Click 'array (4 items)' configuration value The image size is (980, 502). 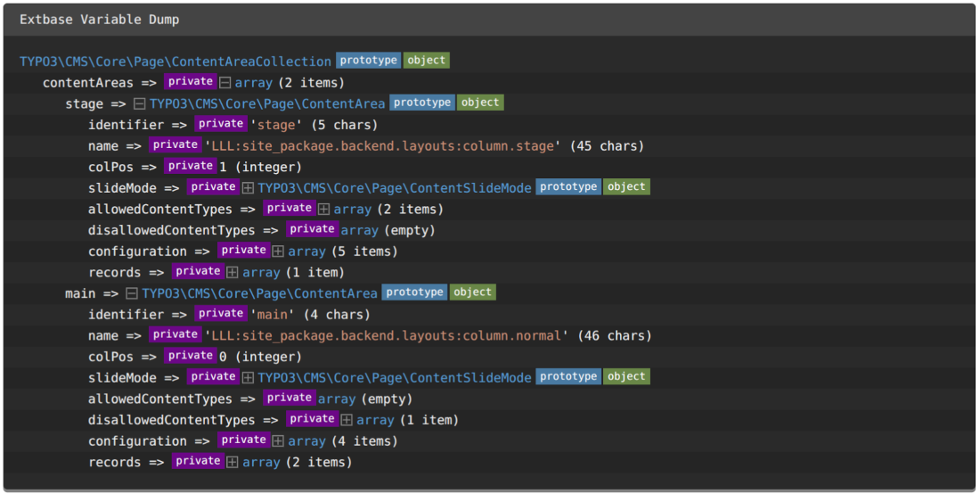coord(342,440)
